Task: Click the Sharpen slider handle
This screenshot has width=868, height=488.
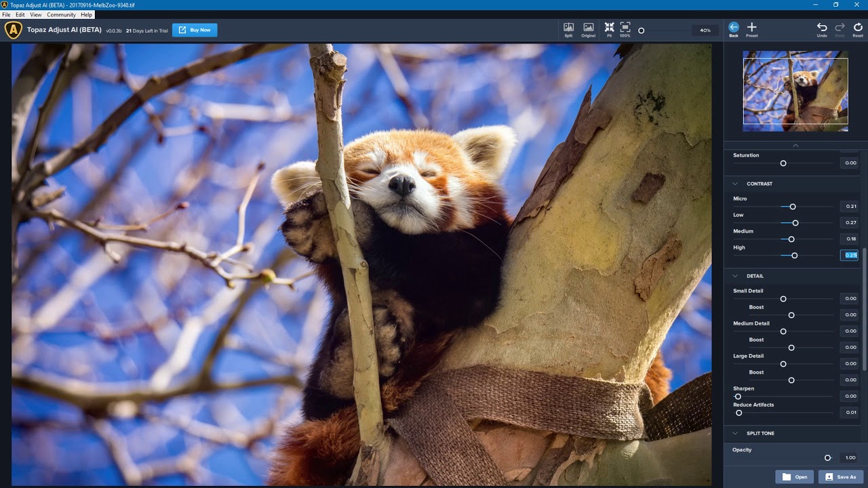Action: [x=738, y=396]
